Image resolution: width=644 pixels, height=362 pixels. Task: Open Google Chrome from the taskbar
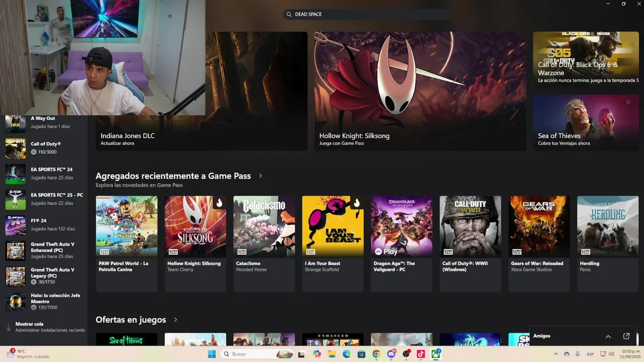pos(376,354)
